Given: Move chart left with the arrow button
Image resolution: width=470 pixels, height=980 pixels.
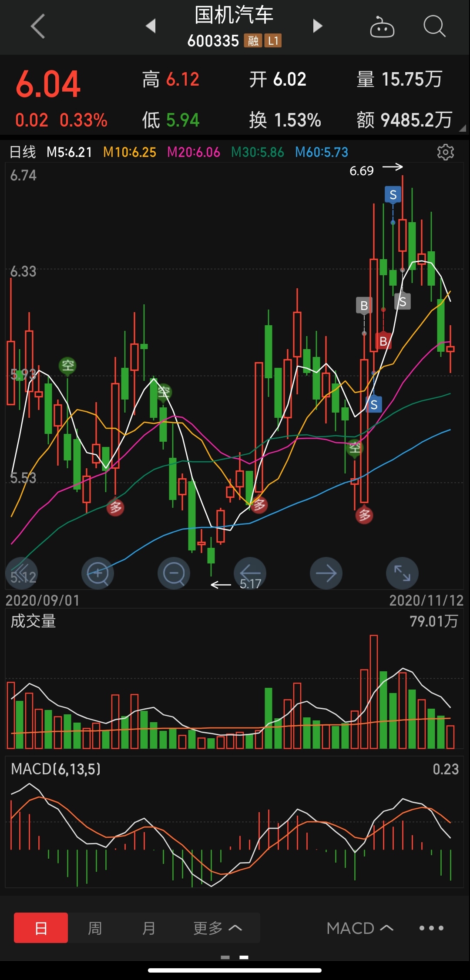Looking at the screenshot, I should pyautogui.click(x=250, y=573).
